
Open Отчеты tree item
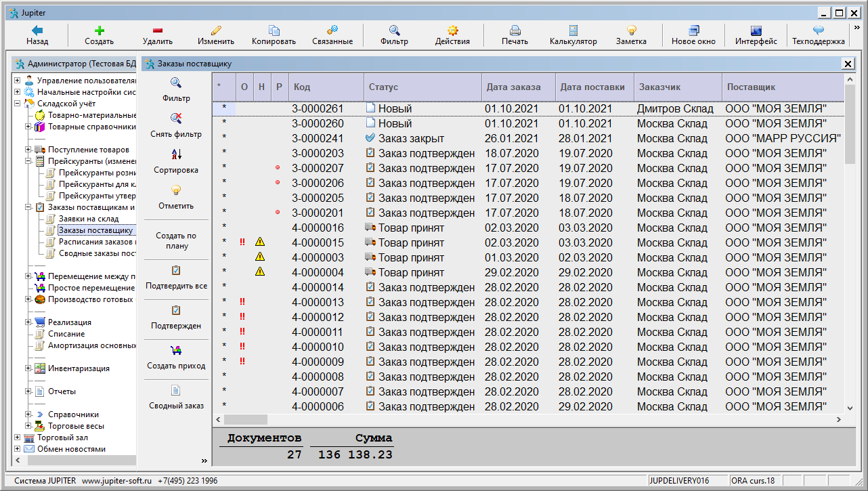pos(62,391)
